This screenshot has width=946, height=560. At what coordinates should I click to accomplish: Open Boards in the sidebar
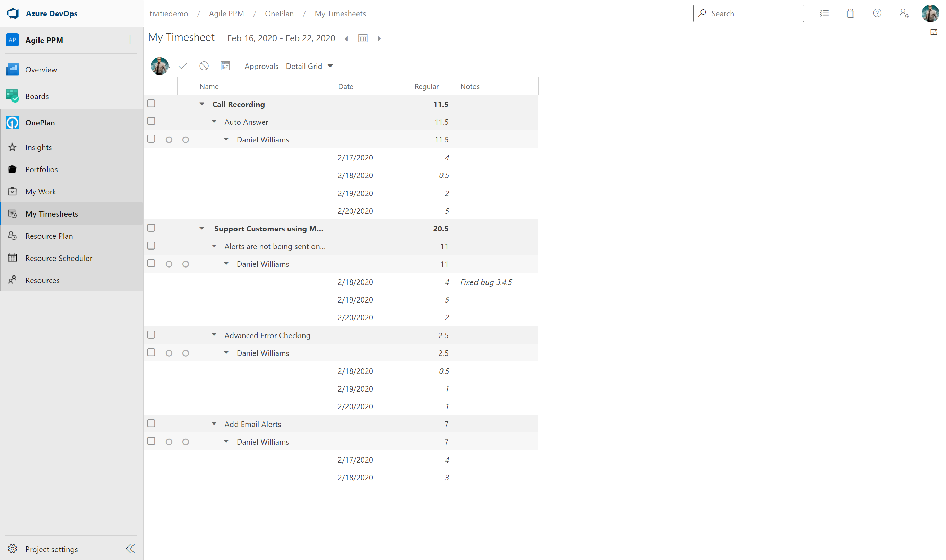pos(37,97)
